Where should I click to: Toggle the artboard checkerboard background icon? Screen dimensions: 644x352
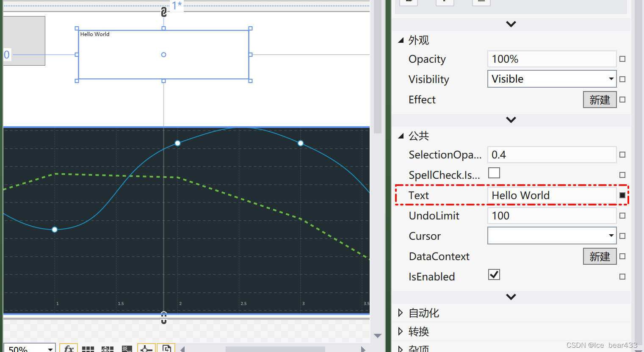coord(127,349)
